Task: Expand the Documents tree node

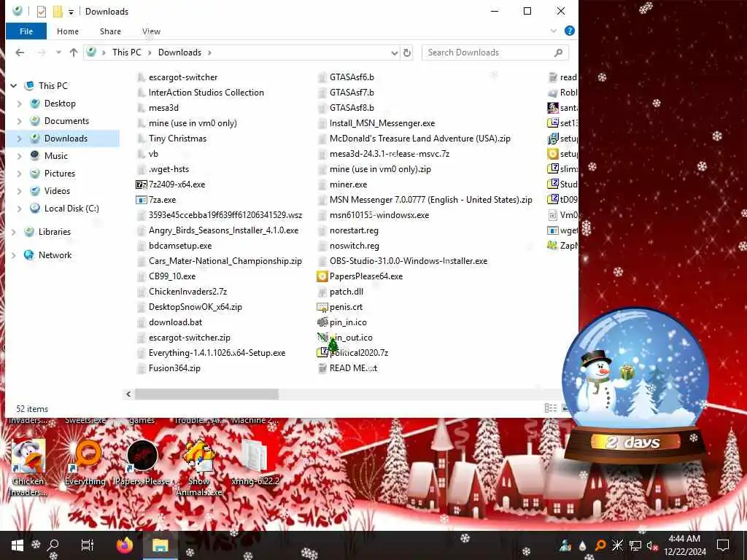Action: coord(20,121)
